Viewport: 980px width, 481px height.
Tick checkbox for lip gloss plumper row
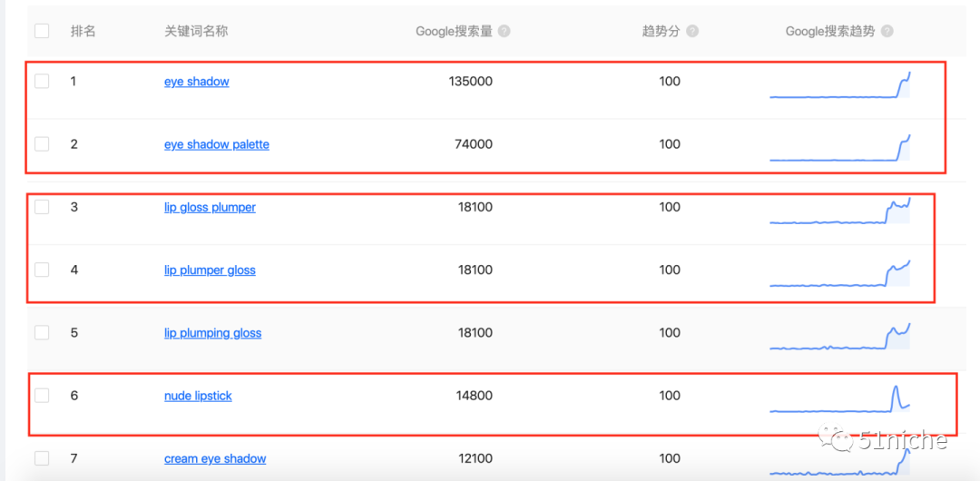coord(42,207)
